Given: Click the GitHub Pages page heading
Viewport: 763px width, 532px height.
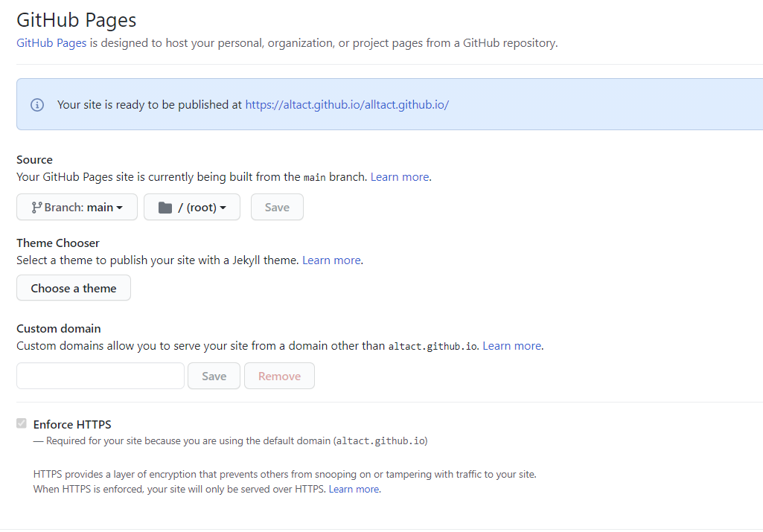Looking at the screenshot, I should [77, 20].
